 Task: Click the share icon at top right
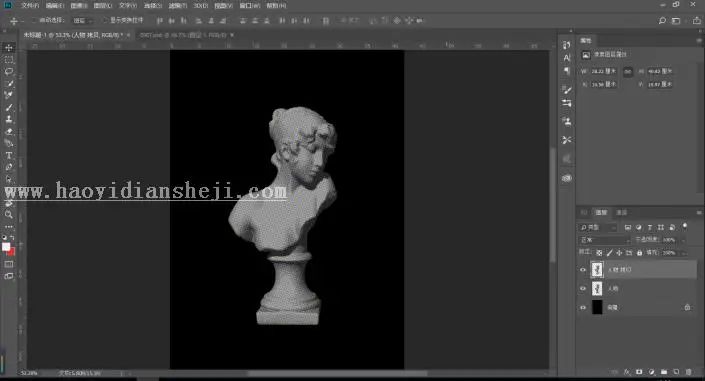696,21
